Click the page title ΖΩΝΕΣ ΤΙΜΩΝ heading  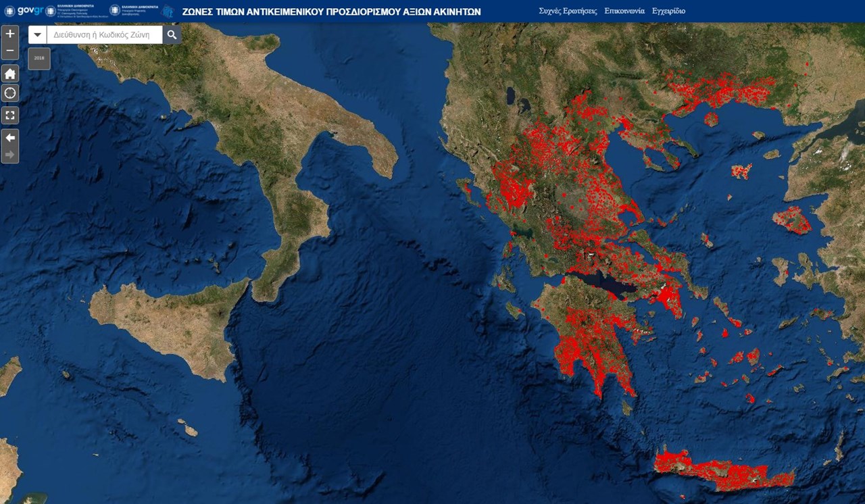tap(331, 11)
